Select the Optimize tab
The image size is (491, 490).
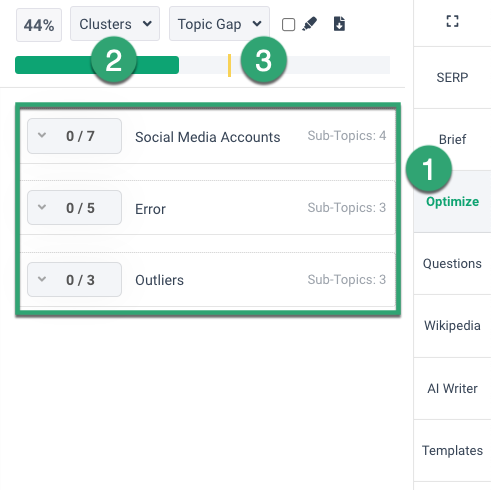pos(452,202)
